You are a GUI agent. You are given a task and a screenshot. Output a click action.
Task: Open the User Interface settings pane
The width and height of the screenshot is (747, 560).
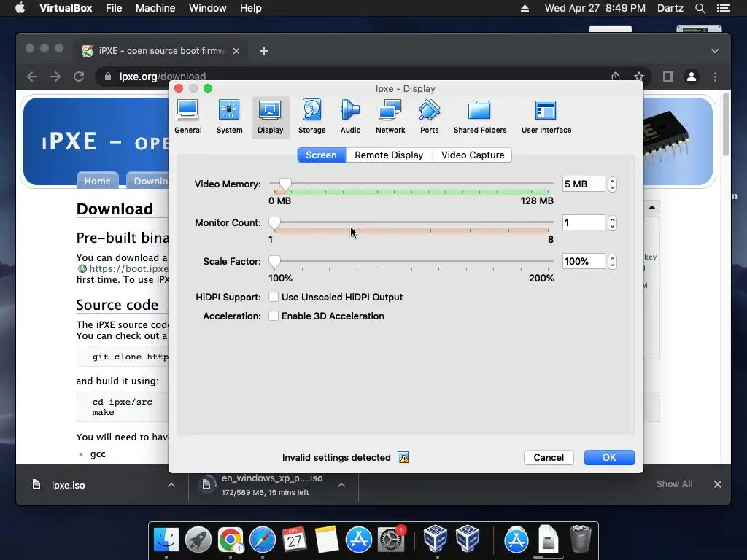pos(546,117)
